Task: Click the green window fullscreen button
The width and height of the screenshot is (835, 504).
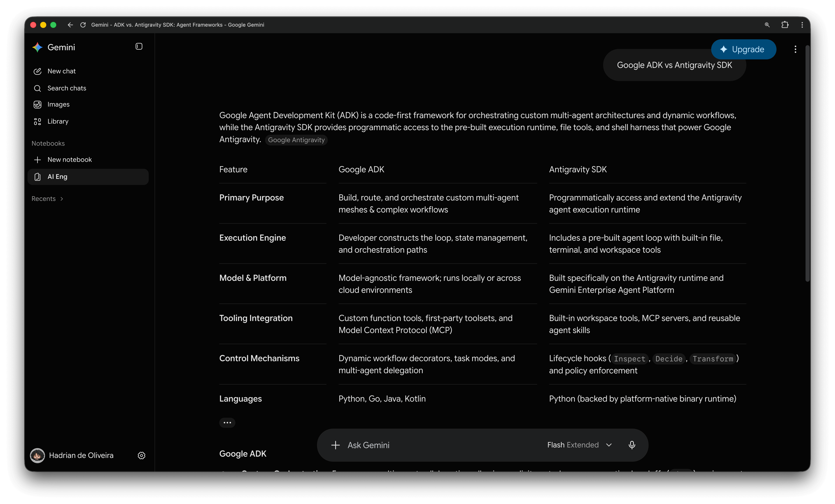Action: click(53, 25)
